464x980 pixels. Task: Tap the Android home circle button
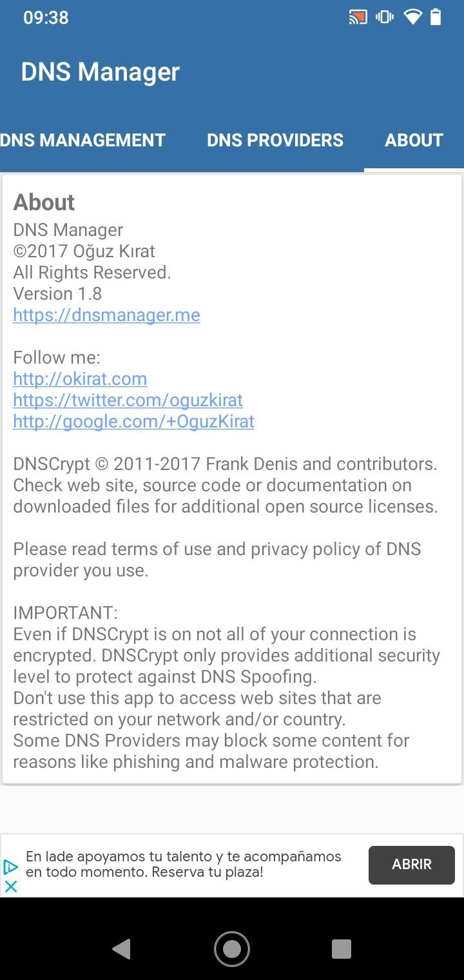(x=232, y=948)
